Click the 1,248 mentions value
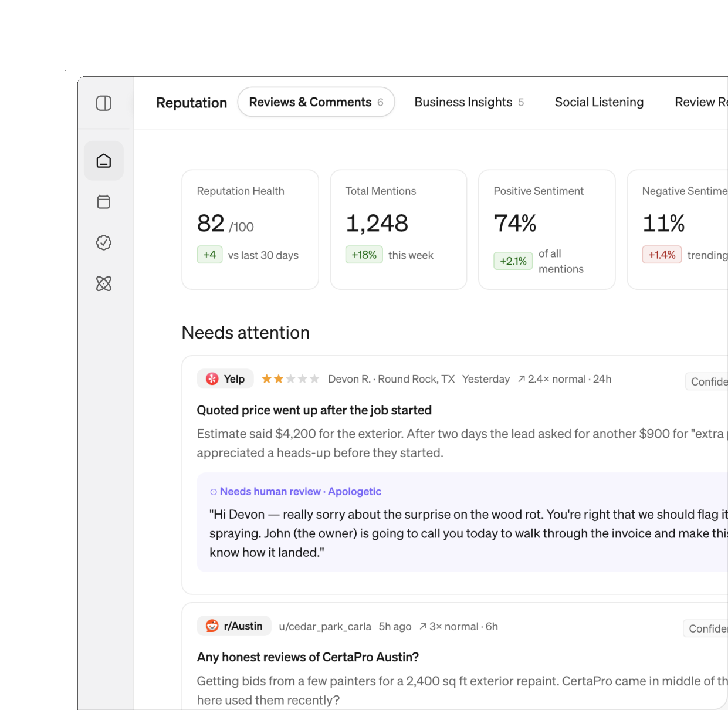This screenshot has height=710, width=728. click(377, 224)
